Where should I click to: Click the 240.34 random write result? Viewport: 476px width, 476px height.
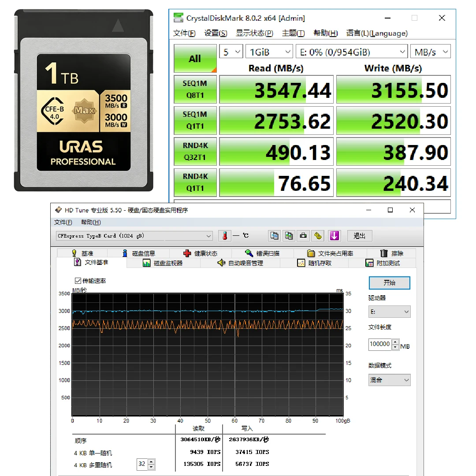[x=394, y=182]
